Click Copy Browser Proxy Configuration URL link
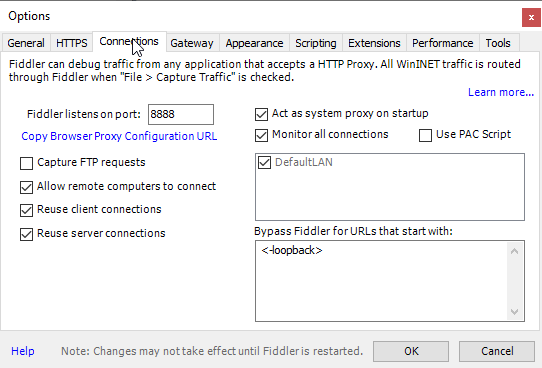Viewport: 542px width, 368px height. [119, 136]
